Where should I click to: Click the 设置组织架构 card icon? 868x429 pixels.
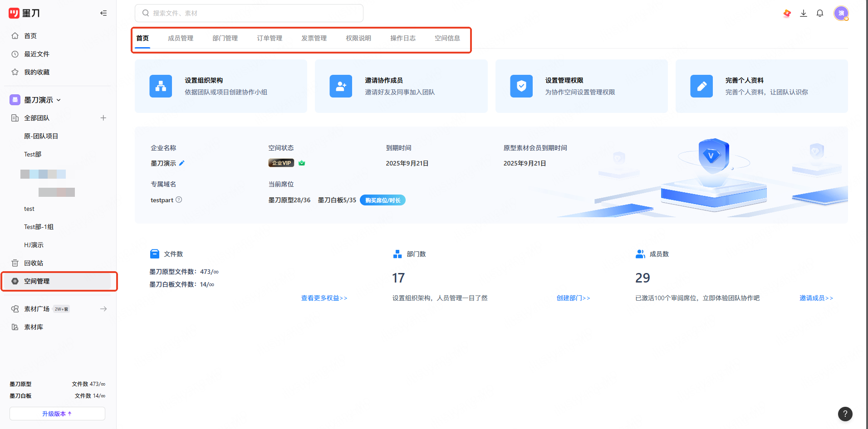161,86
